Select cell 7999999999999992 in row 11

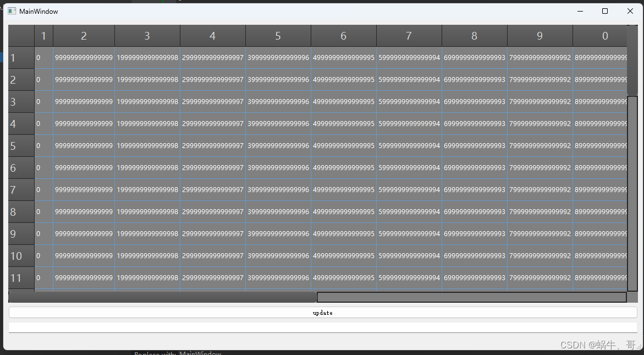point(540,278)
